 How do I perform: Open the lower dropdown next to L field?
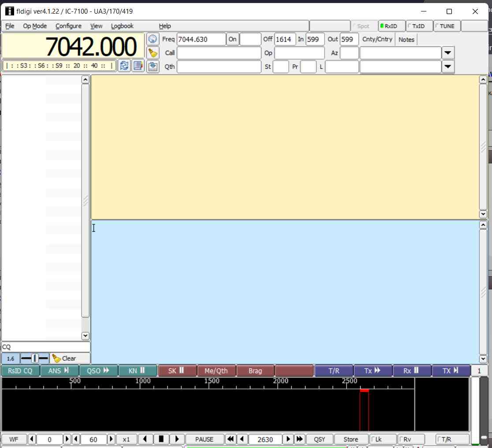(x=448, y=67)
